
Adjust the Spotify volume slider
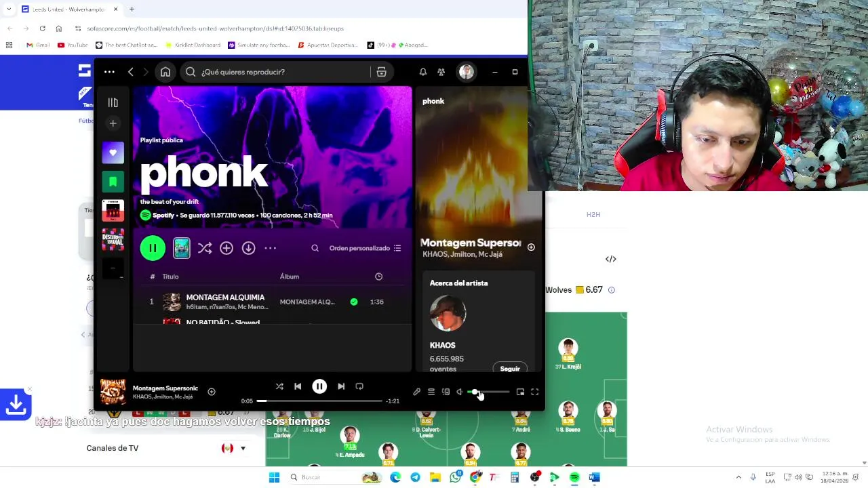point(488,392)
